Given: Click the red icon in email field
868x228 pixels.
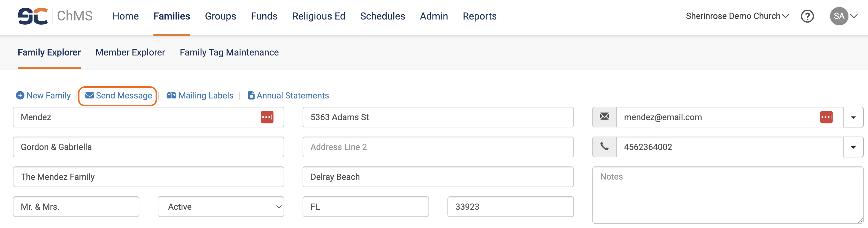Looking at the screenshot, I should click(826, 117).
